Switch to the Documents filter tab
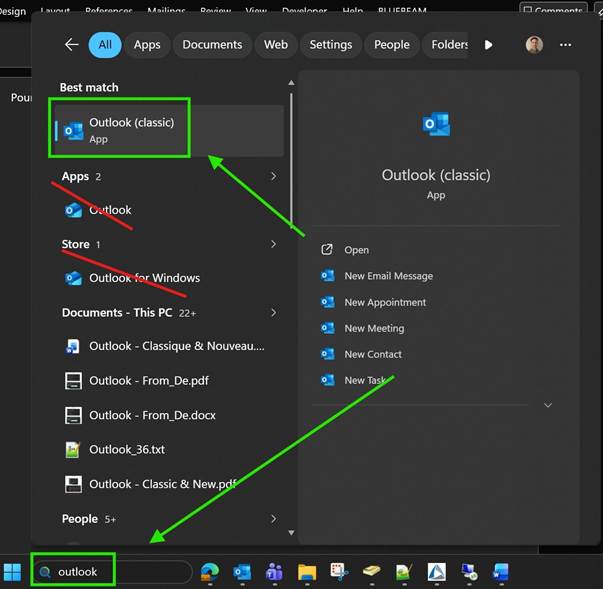This screenshot has width=603, height=589. [212, 45]
